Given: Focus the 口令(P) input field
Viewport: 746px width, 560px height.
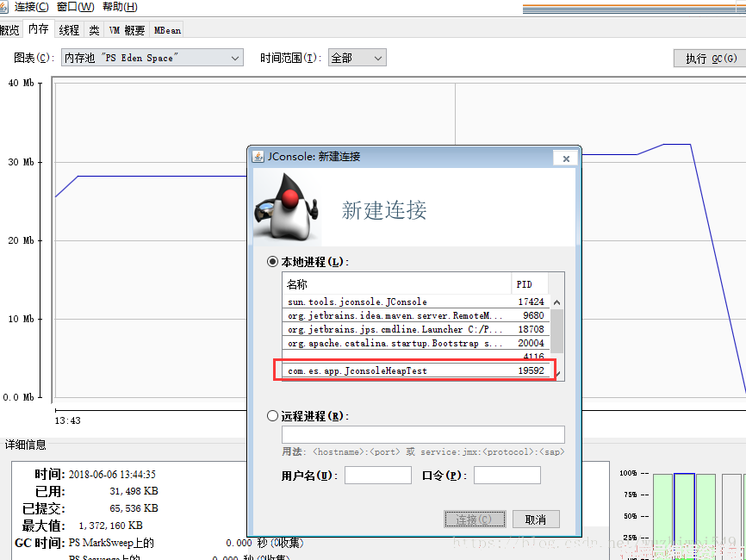Looking at the screenshot, I should coord(507,475).
